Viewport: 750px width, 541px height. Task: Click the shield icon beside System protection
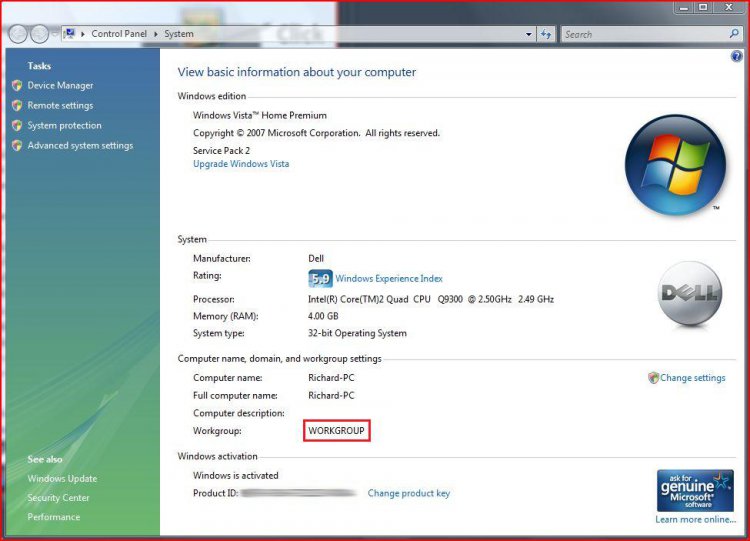[17, 125]
